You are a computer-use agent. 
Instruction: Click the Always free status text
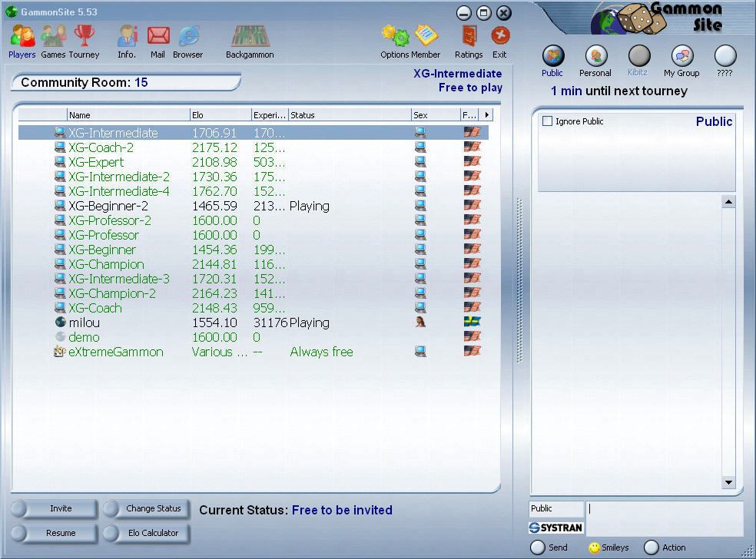click(x=322, y=352)
